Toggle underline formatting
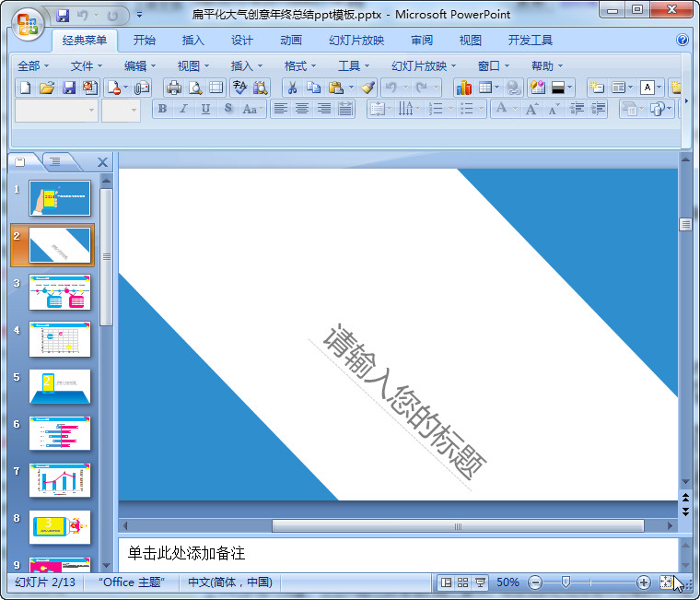Image resolution: width=700 pixels, height=600 pixels. tap(205, 109)
